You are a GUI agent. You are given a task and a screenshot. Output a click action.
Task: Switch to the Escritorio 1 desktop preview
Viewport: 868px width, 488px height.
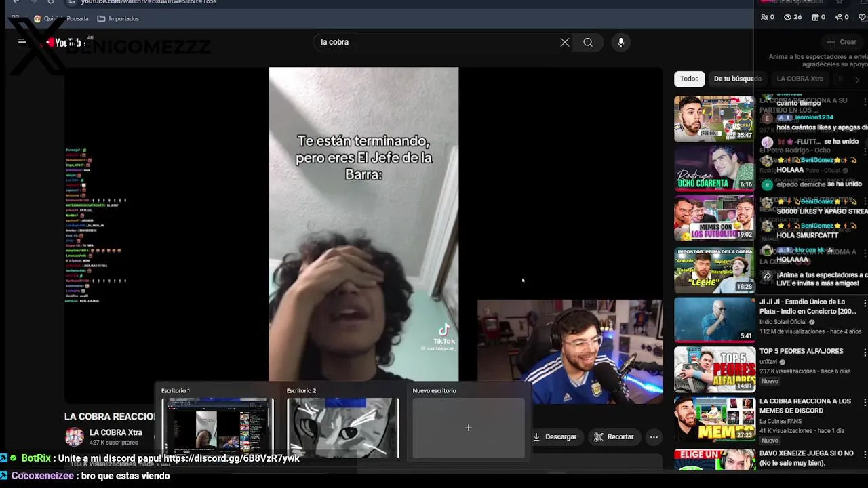click(x=218, y=428)
